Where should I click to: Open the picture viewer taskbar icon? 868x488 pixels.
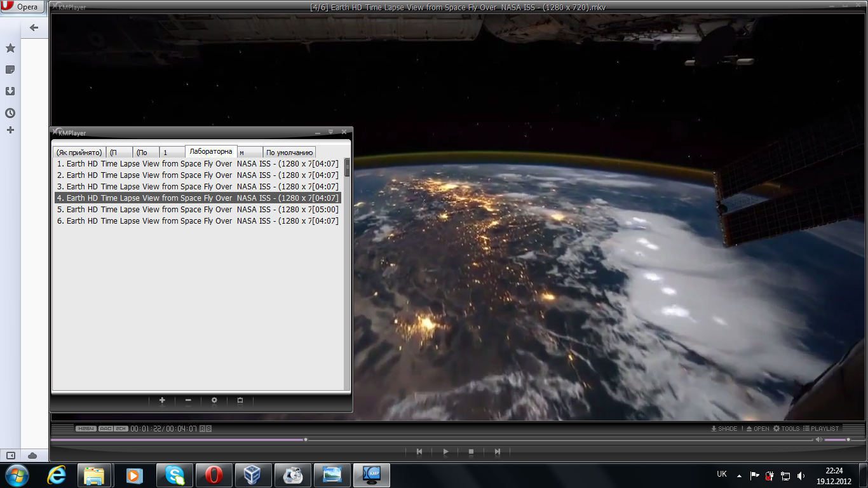coord(332,475)
